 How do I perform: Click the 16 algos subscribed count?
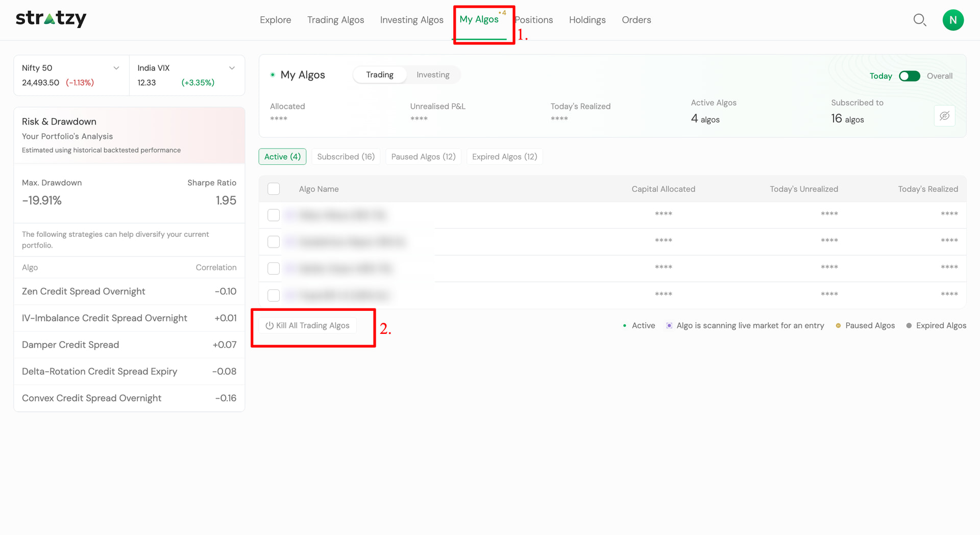pos(847,119)
